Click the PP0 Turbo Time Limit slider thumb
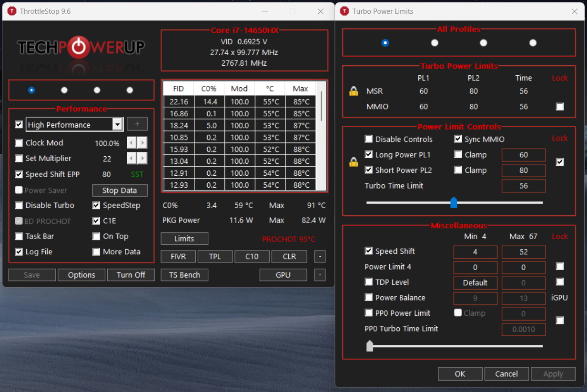This screenshot has height=392, width=587. click(x=370, y=346)
